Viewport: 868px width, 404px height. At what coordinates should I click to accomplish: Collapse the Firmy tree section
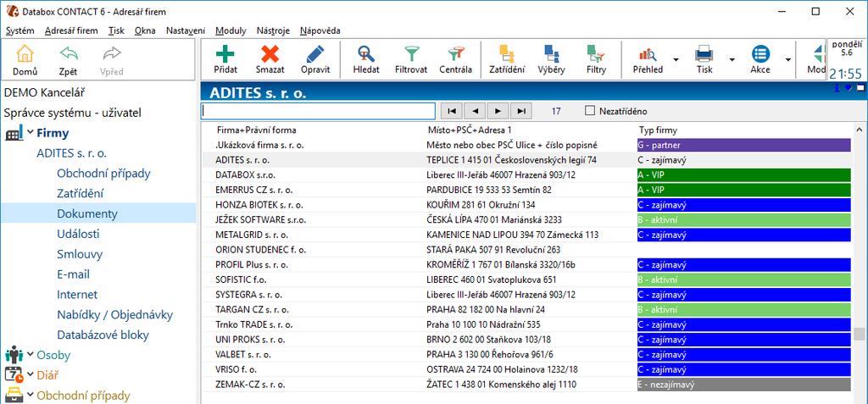tap(30, 133)
